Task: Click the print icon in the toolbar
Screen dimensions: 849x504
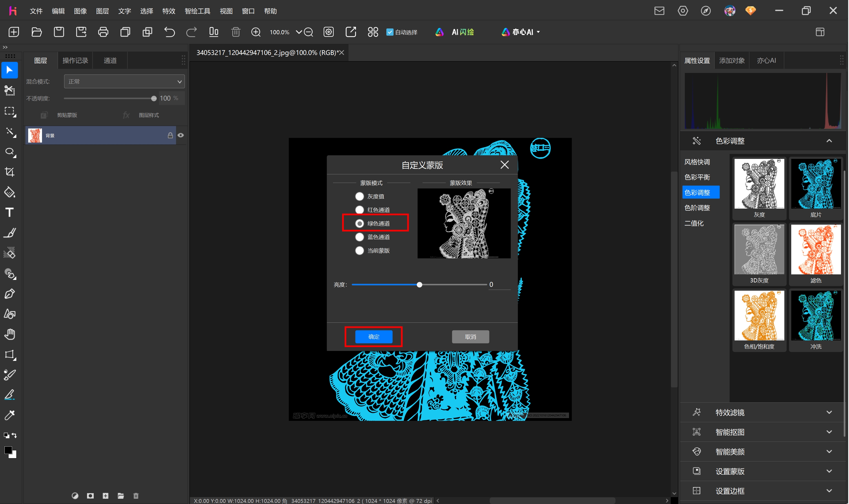Action: (x=103, y=32)
